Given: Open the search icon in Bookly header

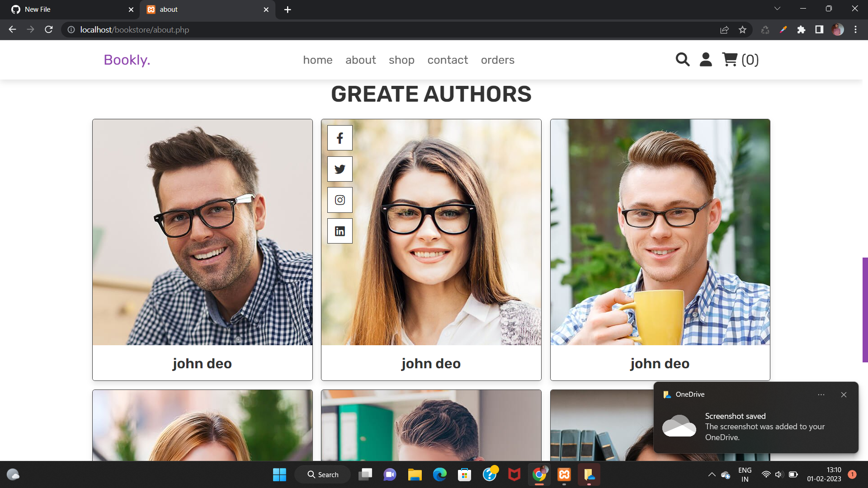Looking at the screenshot, I should pyautogui.click(x=683, y=60).
